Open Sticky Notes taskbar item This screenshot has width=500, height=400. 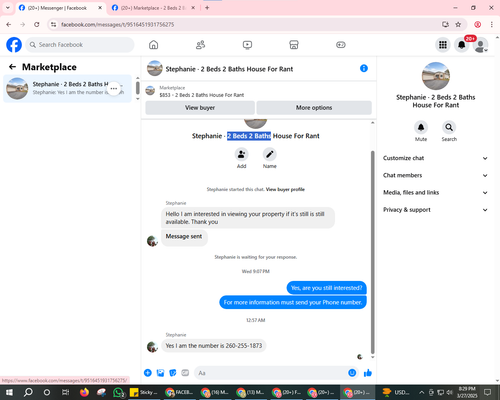click(x=144, y=392)
